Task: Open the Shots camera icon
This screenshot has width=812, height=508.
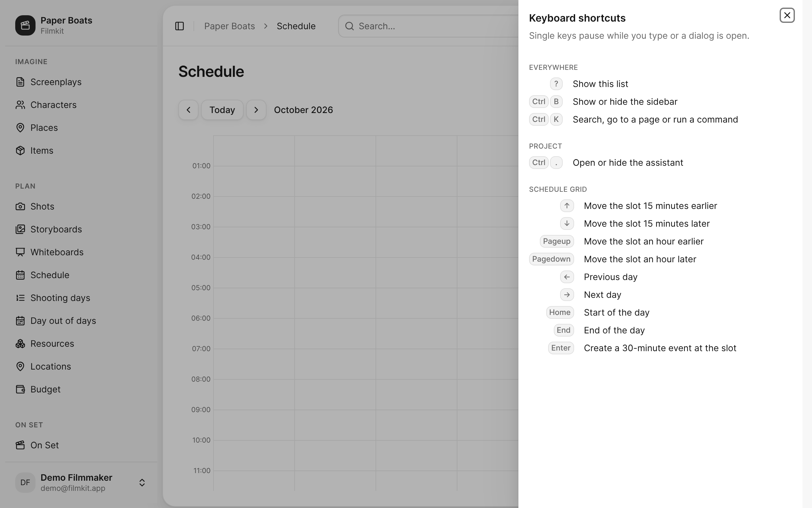Action: pos(20,206)
